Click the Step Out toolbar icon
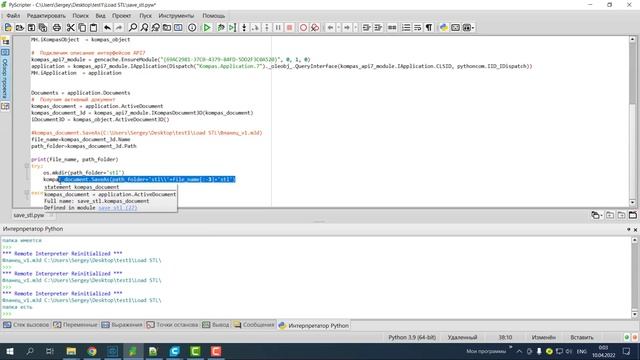640x360 pixels. 267,27
